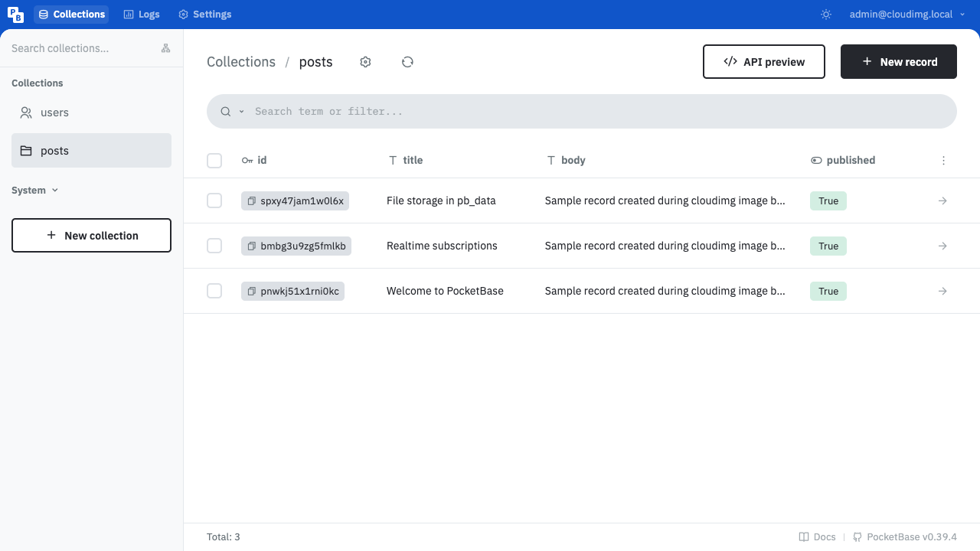Click body text of File storage row

coord(665,201)
